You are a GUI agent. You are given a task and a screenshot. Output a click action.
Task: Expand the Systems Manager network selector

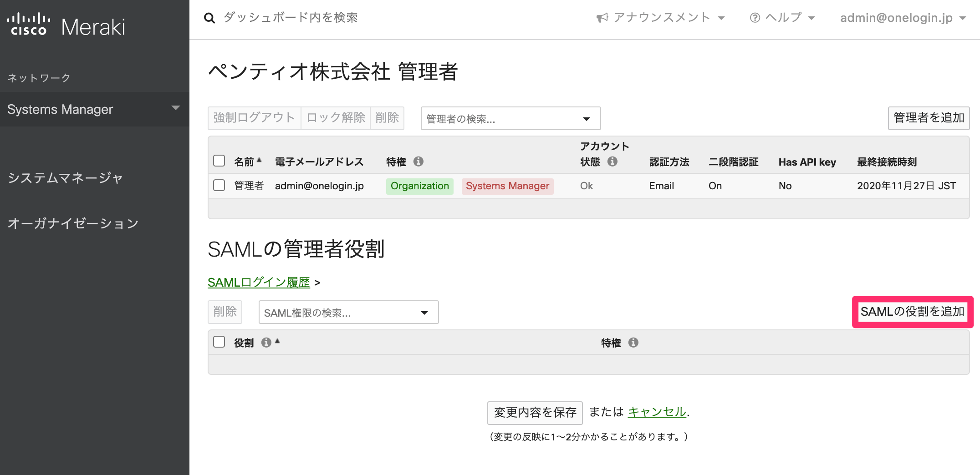94,109
